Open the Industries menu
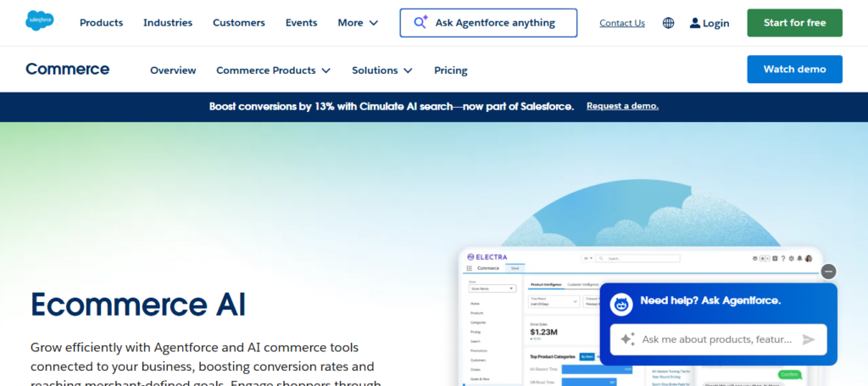868x386 pixels. (168, 23)
